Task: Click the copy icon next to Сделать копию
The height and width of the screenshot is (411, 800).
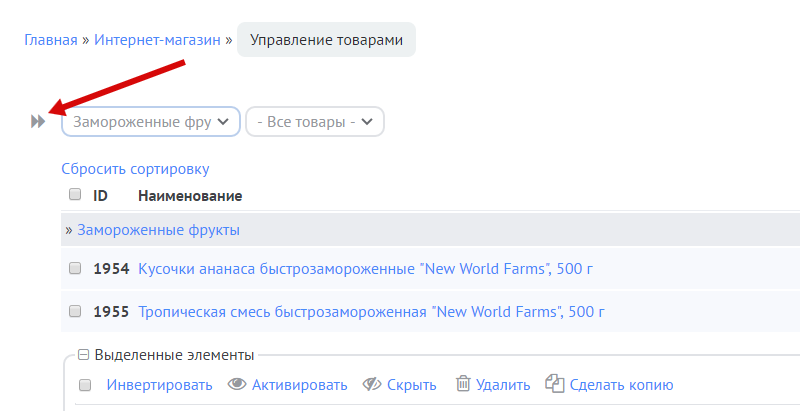Action: point(555,385)
